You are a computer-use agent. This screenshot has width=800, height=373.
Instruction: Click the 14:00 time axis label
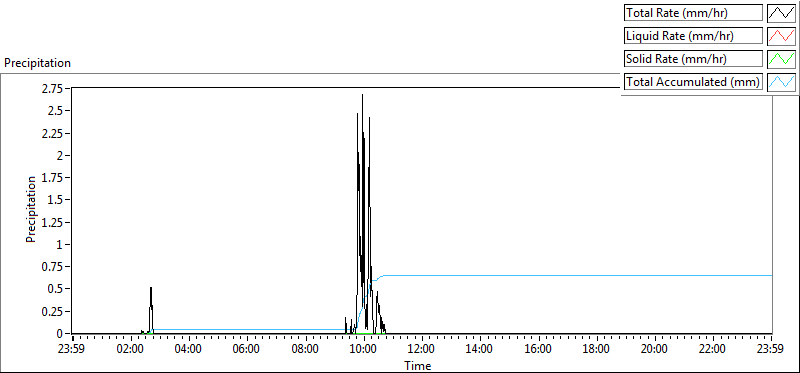pos(480,350)
